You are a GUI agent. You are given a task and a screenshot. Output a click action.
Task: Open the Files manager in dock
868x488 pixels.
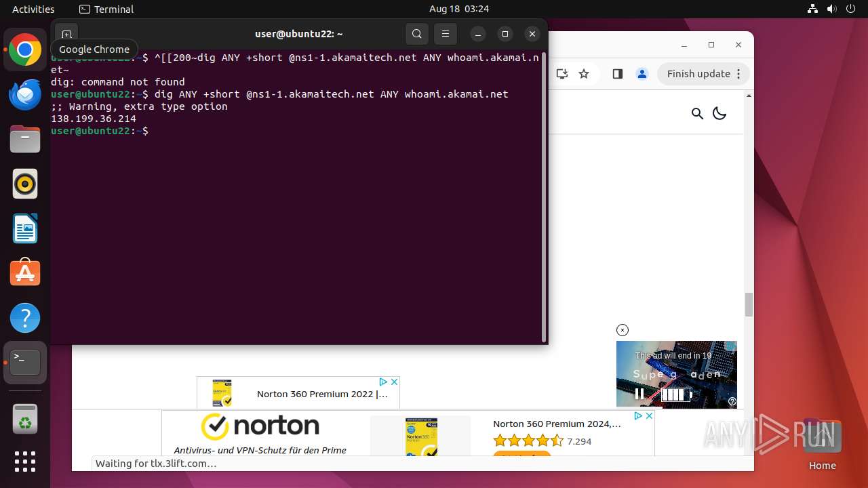(25, 140)
